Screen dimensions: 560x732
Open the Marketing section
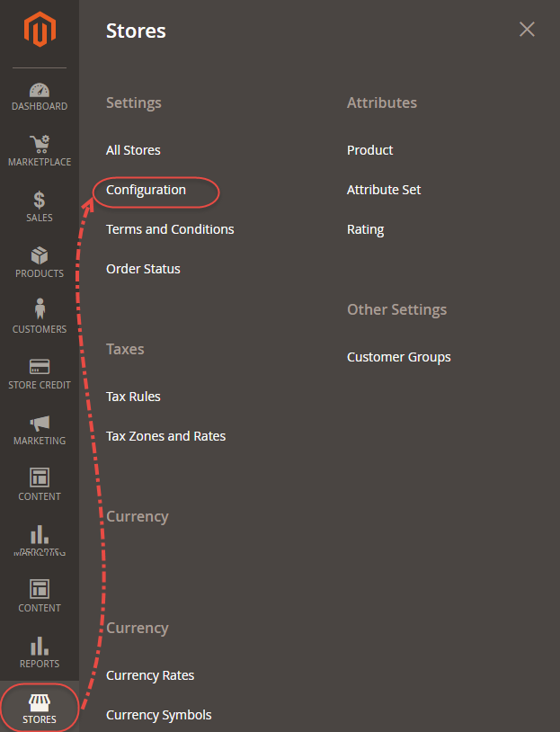(x=39, y=430)
